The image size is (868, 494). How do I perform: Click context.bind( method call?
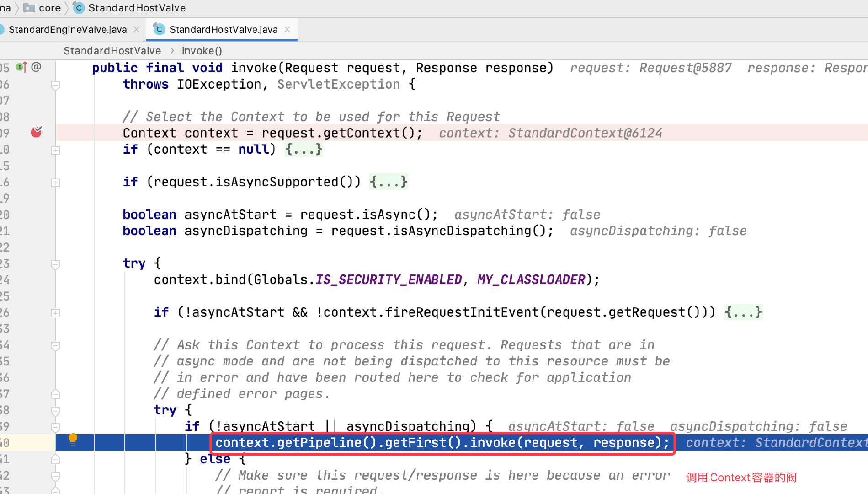(x=203, y=279)
